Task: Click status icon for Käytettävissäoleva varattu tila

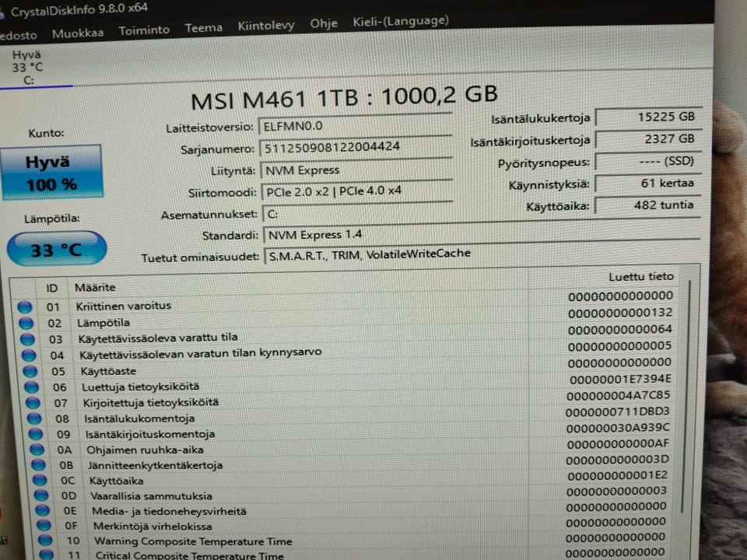Action: (27, 339)
